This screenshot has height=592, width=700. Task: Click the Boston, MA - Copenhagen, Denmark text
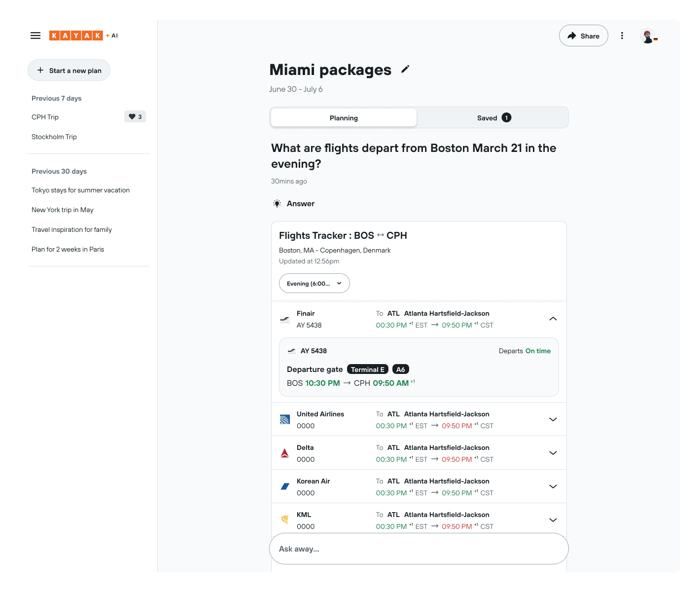(x=335, y=250)
